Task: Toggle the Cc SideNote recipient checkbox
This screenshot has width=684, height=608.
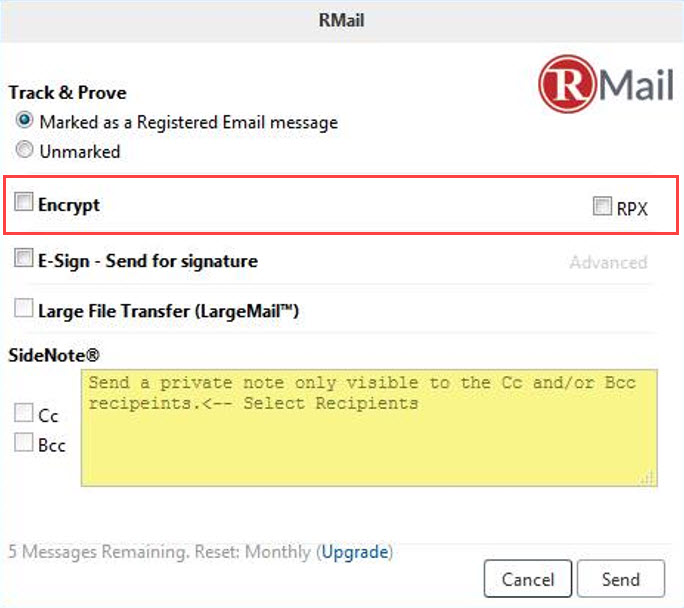Action: pyautogui.click(x=23, y=413)
